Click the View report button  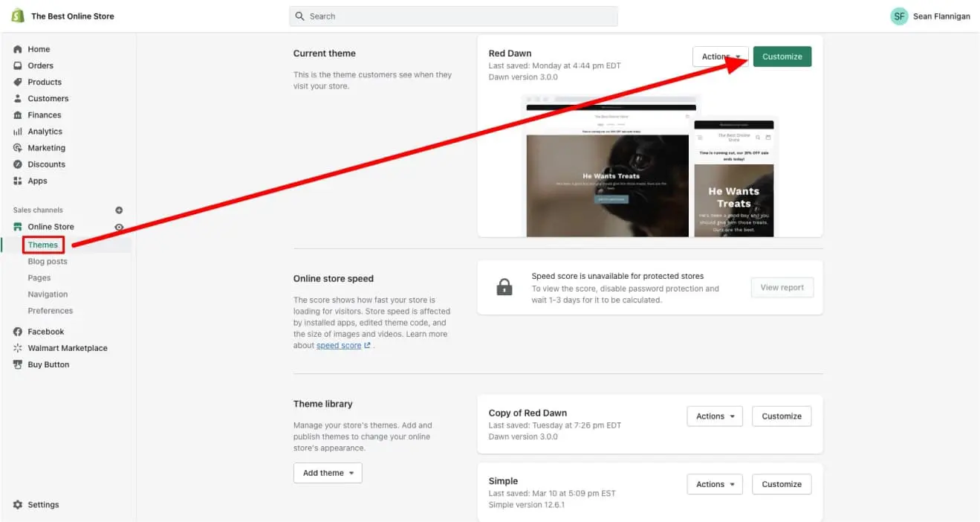click(x=782, y=288)
